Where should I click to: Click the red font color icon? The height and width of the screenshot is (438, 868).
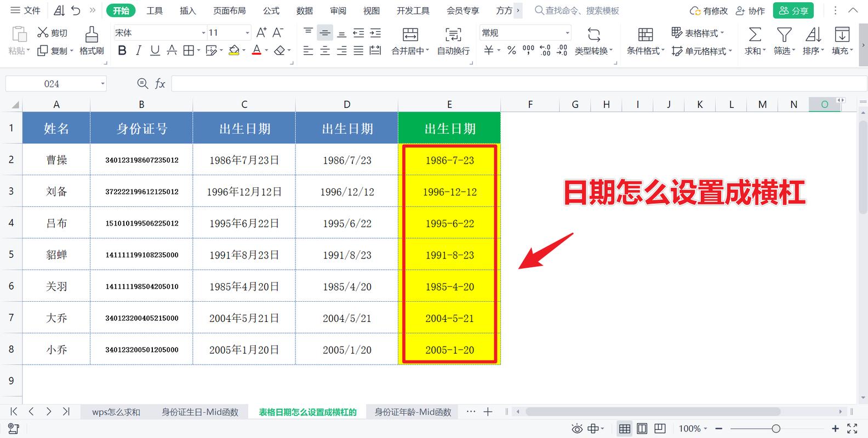point(256,51)
